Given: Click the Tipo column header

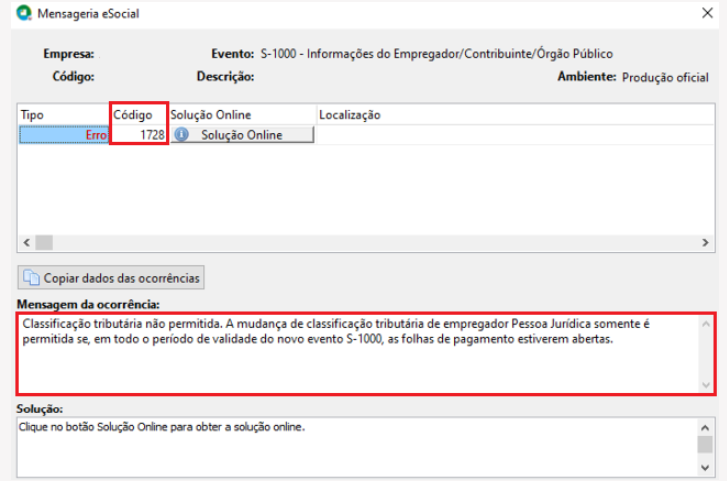Looking at the screenshot, I should tap(64, 115).
